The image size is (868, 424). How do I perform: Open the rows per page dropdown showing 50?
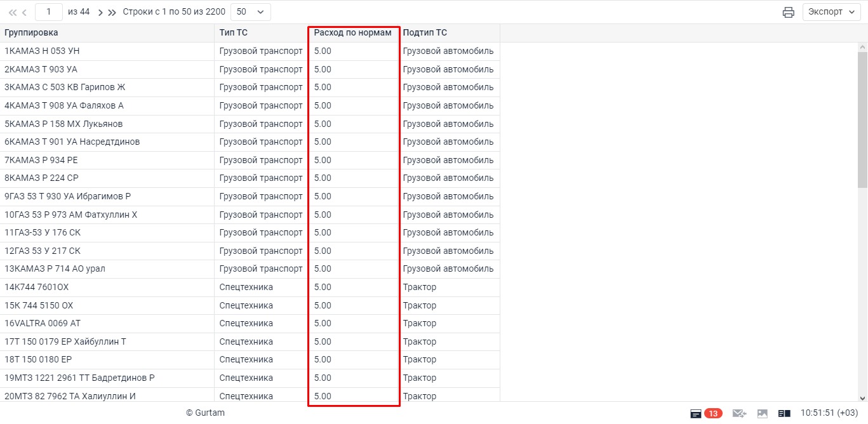tap(250, 12)
